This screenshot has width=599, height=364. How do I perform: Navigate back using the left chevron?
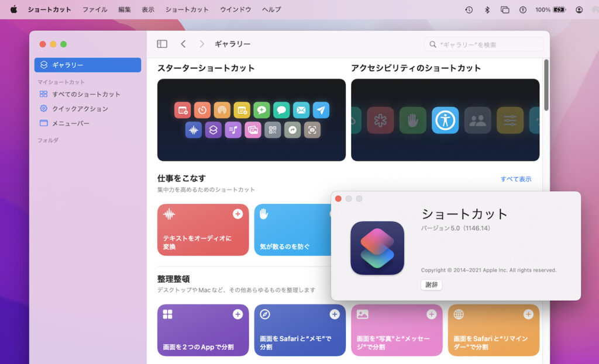tap(184, 43)
